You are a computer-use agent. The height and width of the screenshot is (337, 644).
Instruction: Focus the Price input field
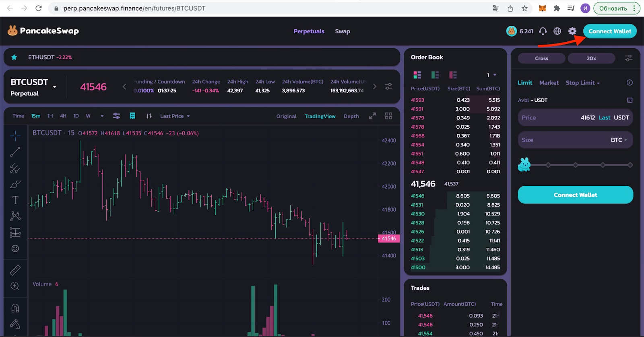(x=575, y=117)
